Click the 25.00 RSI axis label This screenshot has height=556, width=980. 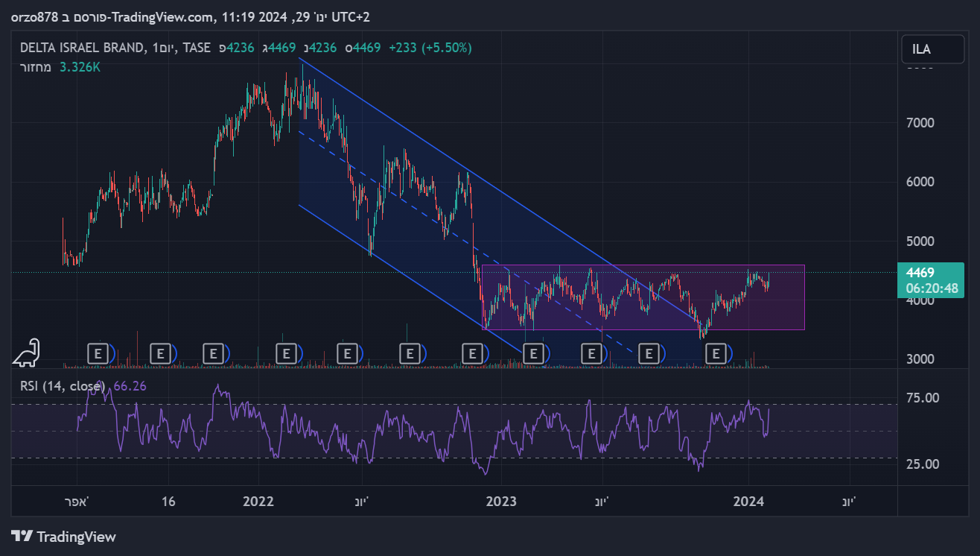[x=923, y=464]
